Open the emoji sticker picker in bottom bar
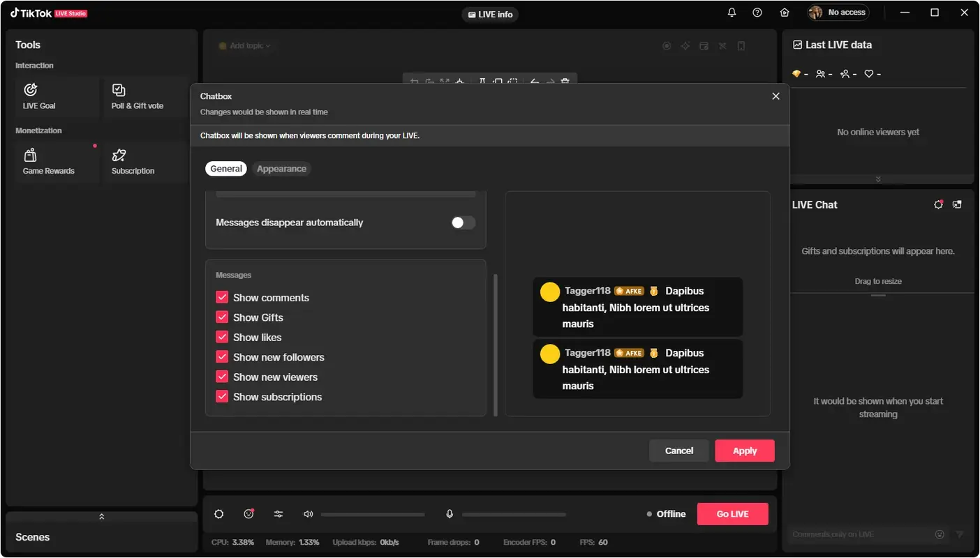The height and width of the screenshot is (558, 980). tap(248, 513)
